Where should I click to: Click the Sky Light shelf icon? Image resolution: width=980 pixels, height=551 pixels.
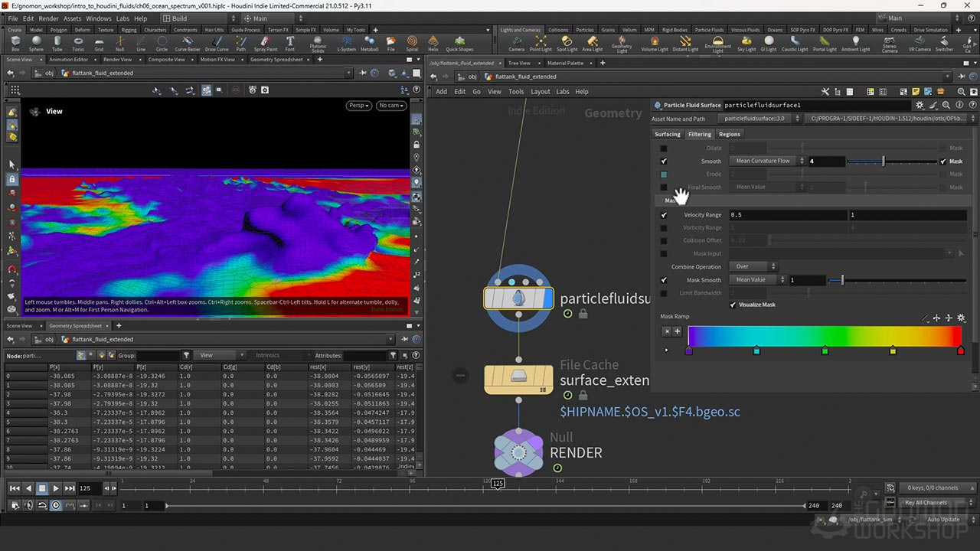point(746,42)
